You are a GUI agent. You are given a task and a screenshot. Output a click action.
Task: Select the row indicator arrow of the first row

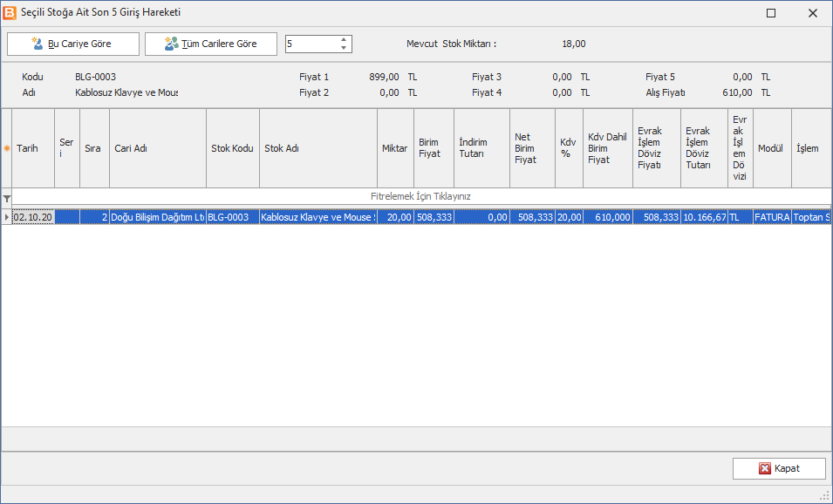click(x=6, y=216)
